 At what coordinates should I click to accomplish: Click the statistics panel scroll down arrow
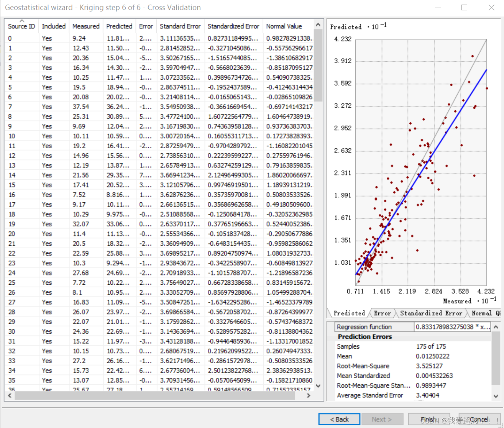click(496, 396)
